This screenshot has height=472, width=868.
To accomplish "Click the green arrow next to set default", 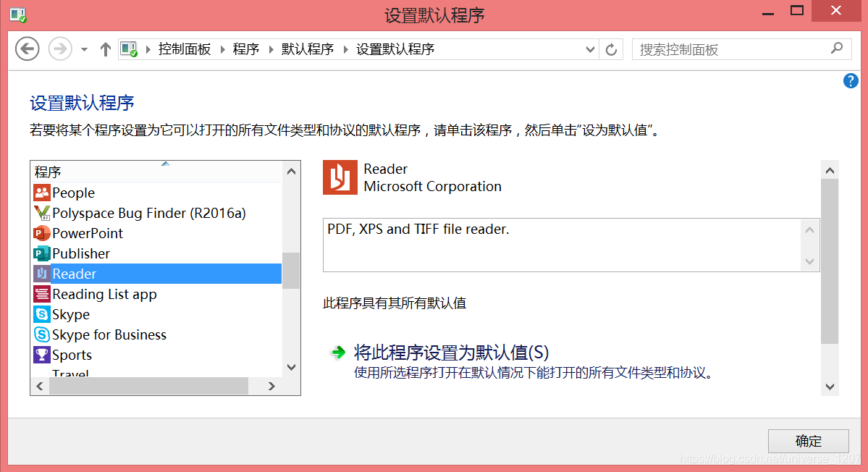I will pyautogui.click(x=338, y=352).
